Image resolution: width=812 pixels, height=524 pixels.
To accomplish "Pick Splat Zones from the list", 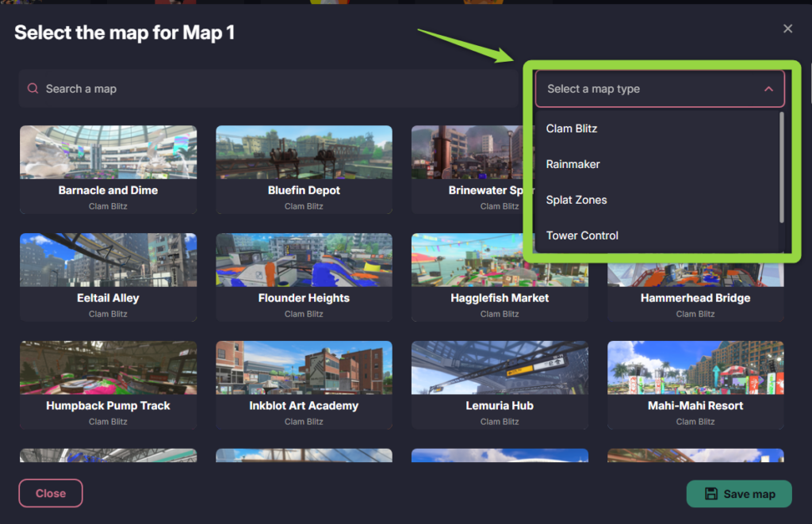I will pyautogui.click(x=576, y=200).
